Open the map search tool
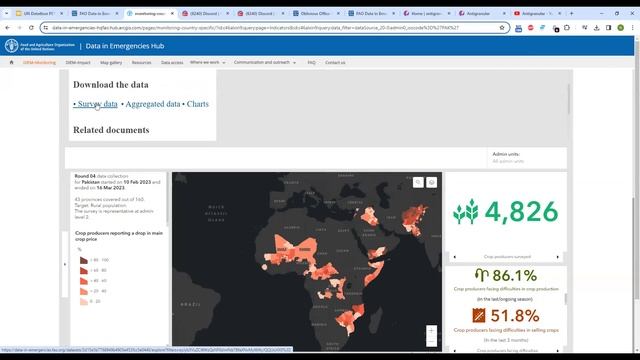The width and height of the screenshot is (640, 360). point(418,182)
